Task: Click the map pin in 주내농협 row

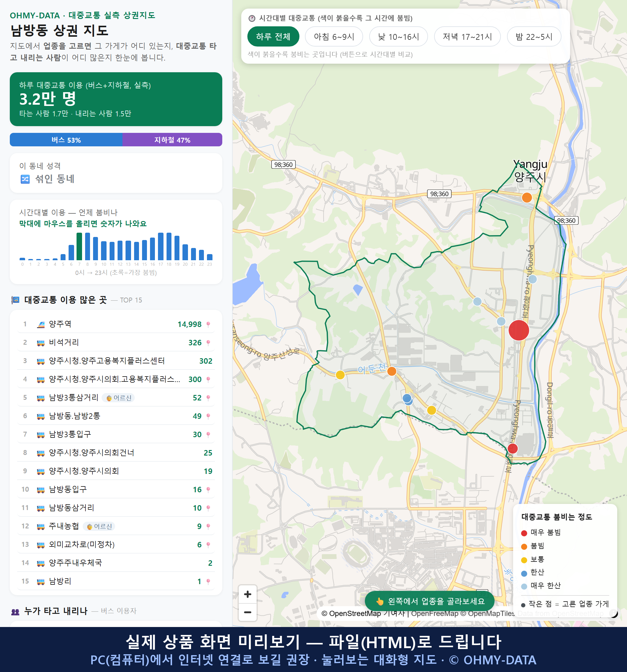Action: [x=208, y=526]
